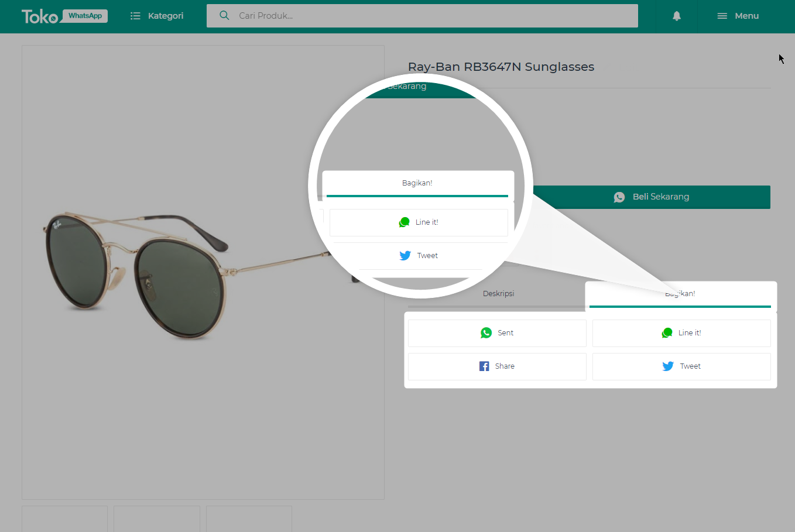Open the Toko WhatsApp logo link

coord(64,16)
